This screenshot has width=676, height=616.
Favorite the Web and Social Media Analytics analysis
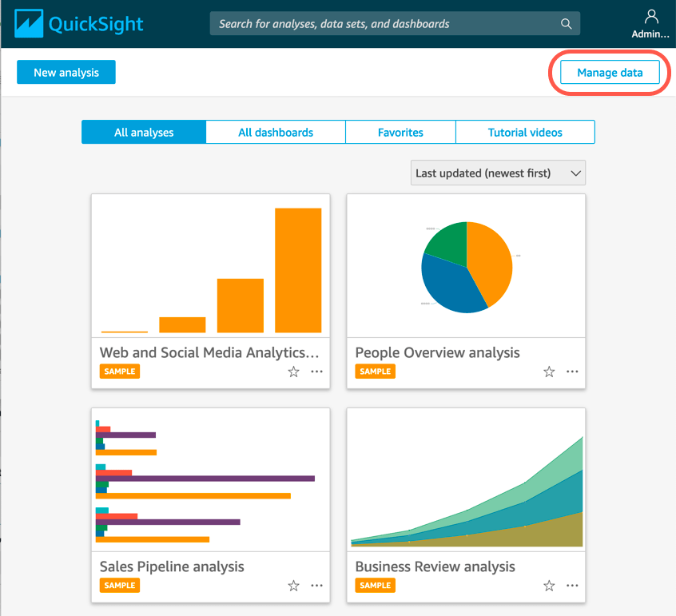pos(293,372)
